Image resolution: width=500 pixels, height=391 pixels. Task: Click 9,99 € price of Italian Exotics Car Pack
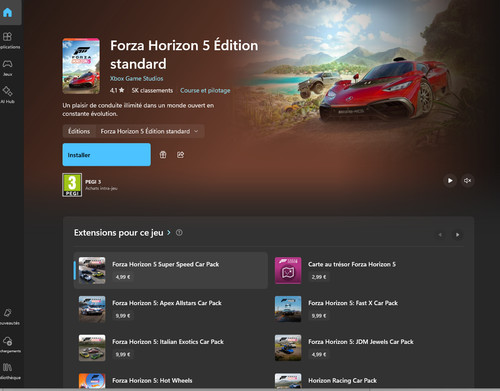(123, 354)
